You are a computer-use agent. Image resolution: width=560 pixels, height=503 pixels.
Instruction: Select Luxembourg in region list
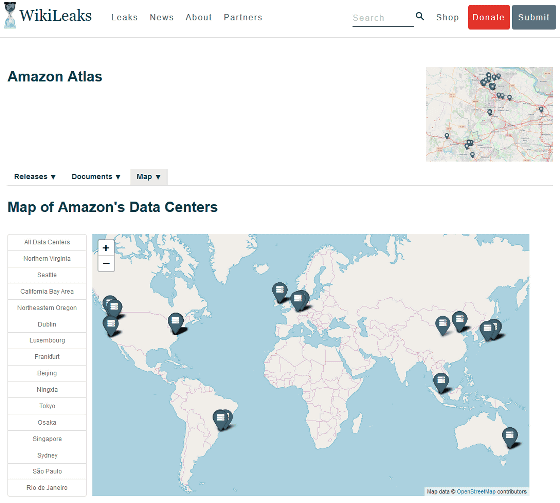coord(47,340)
